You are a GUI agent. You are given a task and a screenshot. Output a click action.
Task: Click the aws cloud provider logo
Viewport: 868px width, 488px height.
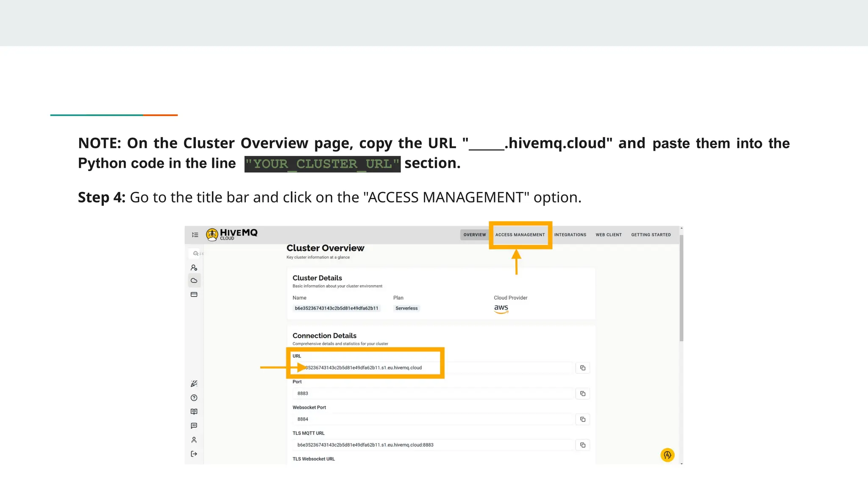[x=501, y=309]
